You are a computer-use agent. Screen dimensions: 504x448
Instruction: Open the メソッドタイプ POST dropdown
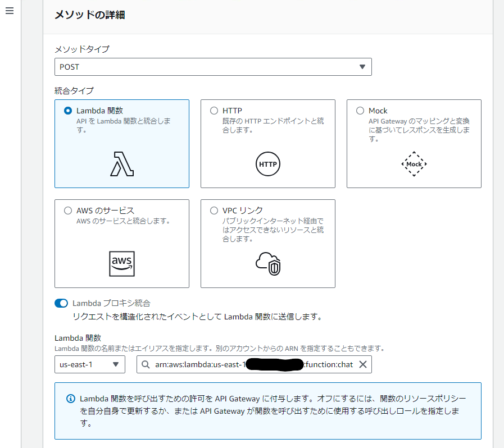[213, 67]
